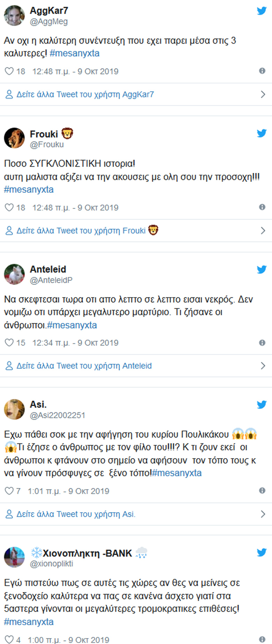Open Frouki's lion profile picture

14,138
